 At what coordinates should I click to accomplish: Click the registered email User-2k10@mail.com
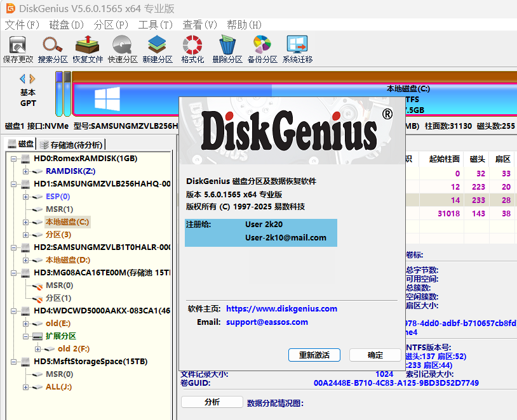pyautogui.click(x=286, y=238)
